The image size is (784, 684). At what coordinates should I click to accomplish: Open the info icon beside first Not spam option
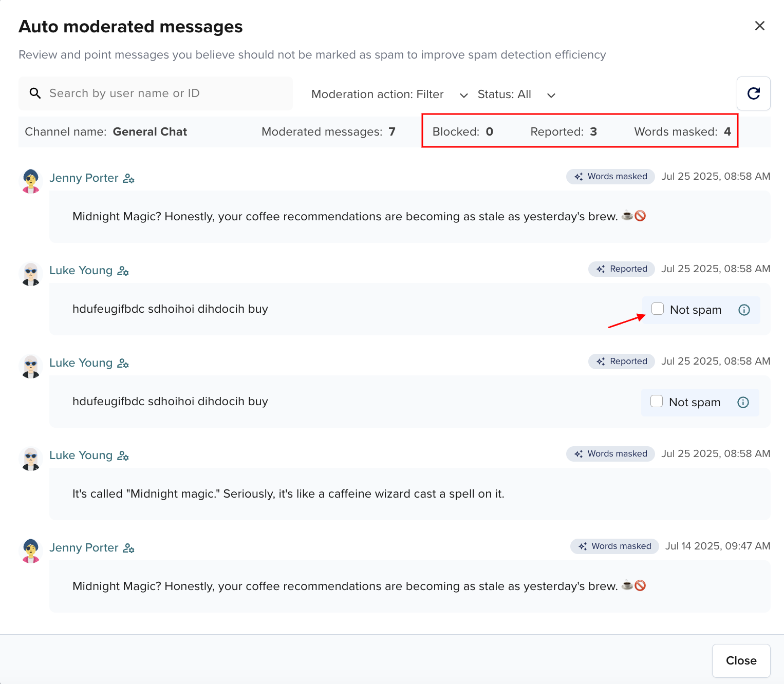coord(743,310)
